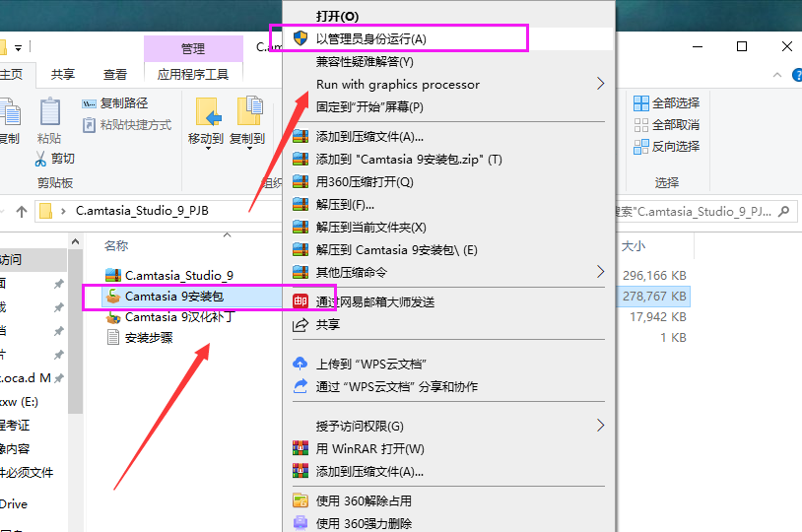Sort by the 名称 column header
Image resolution: width=802 pixels, height=532 pixels.
point(116,246)
